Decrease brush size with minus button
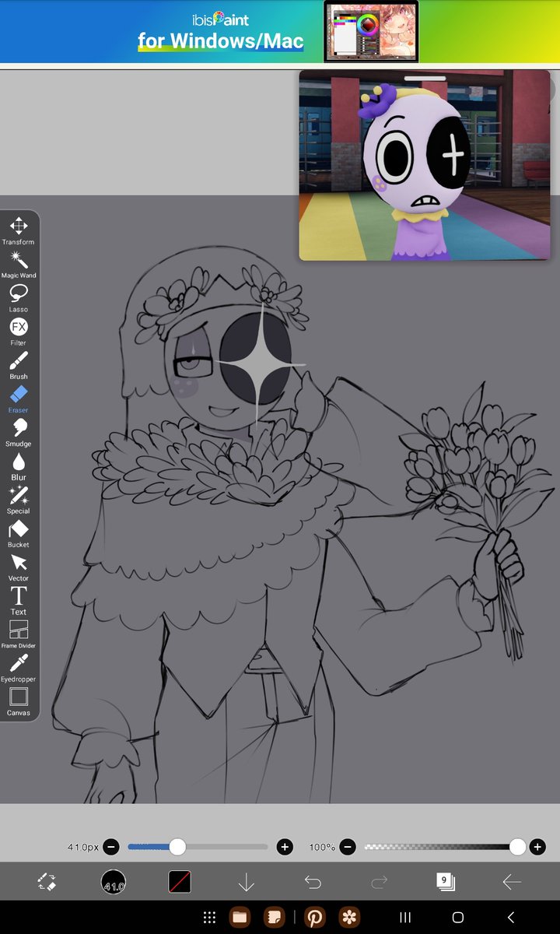The width and height of the screenshot is (560, 934). [x=111, y=847]
